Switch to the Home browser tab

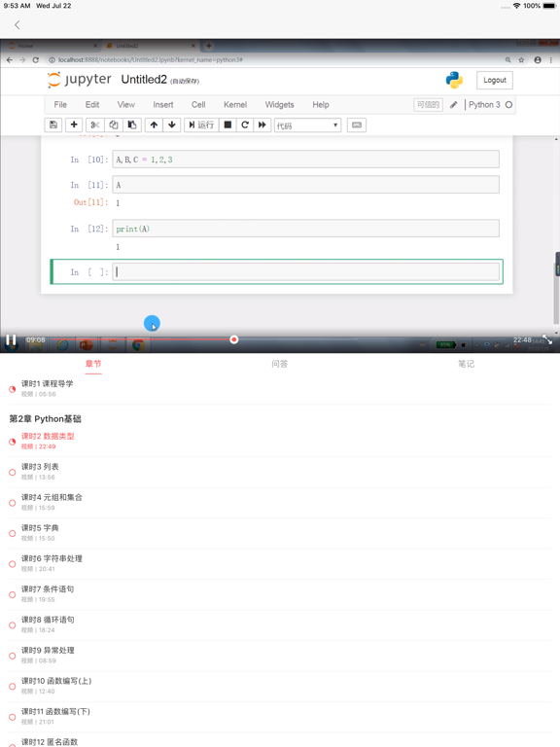point(52,46)
